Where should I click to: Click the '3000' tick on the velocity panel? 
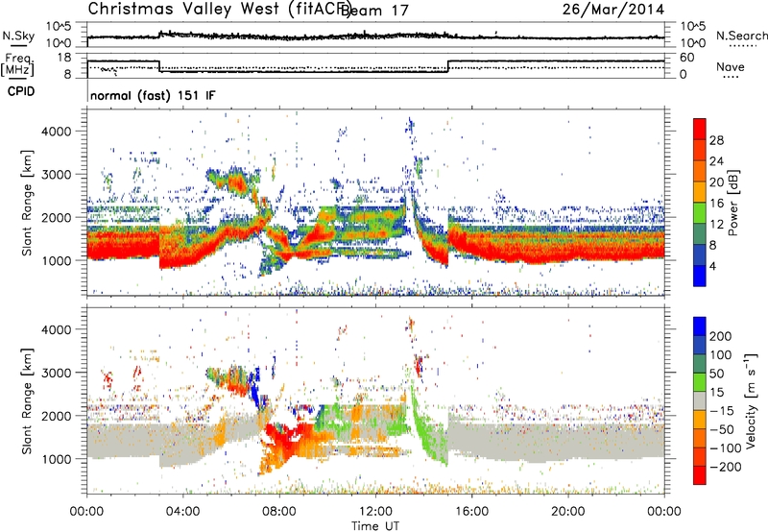point(57,373)
